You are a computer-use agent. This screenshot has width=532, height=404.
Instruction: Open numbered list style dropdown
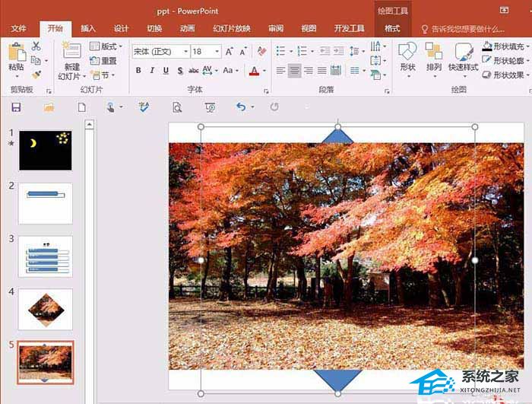tap(312, 52)
